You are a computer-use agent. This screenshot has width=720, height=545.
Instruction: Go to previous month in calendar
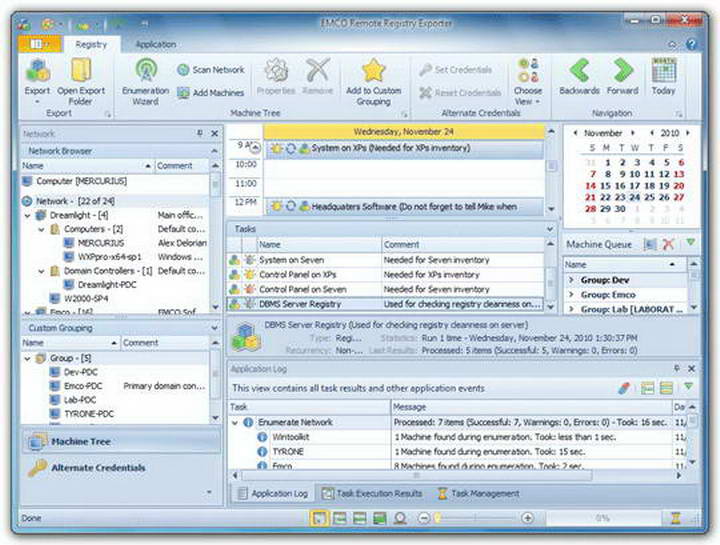pos(575,133)
